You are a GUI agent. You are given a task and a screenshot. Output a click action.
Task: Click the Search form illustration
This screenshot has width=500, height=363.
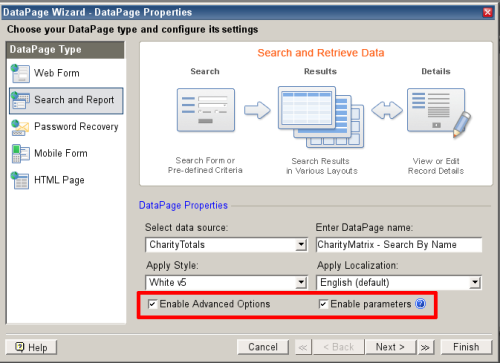point(206,110)
